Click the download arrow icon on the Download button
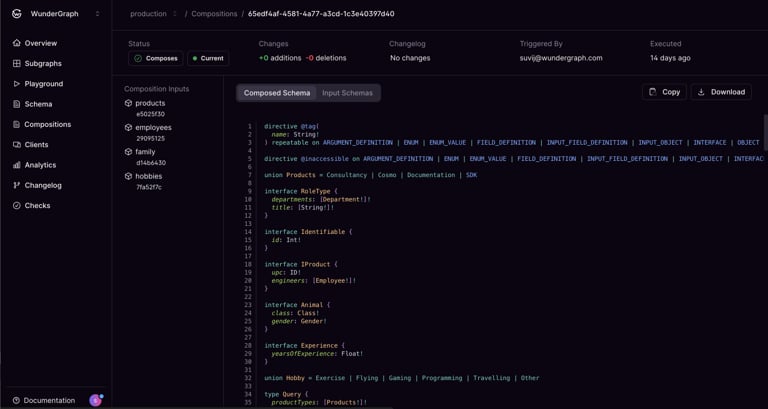This screenshot has width=768, height=409. click(701, 92)
